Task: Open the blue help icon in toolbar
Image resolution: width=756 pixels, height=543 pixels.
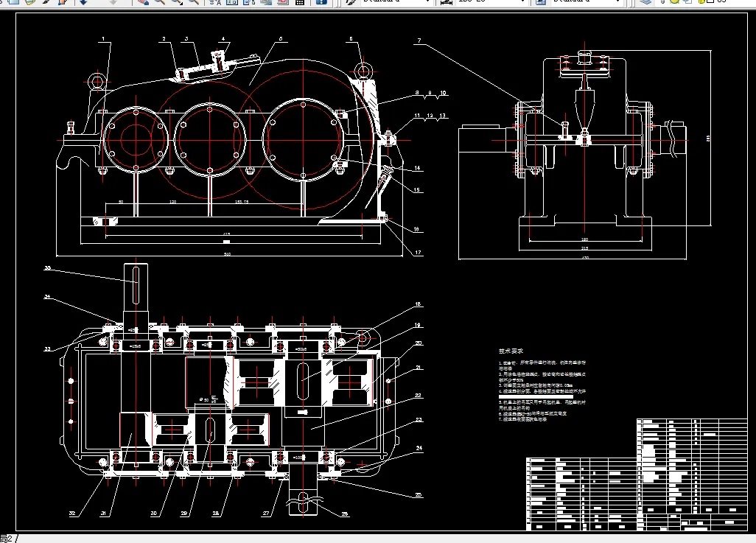Action: [321, 1]
